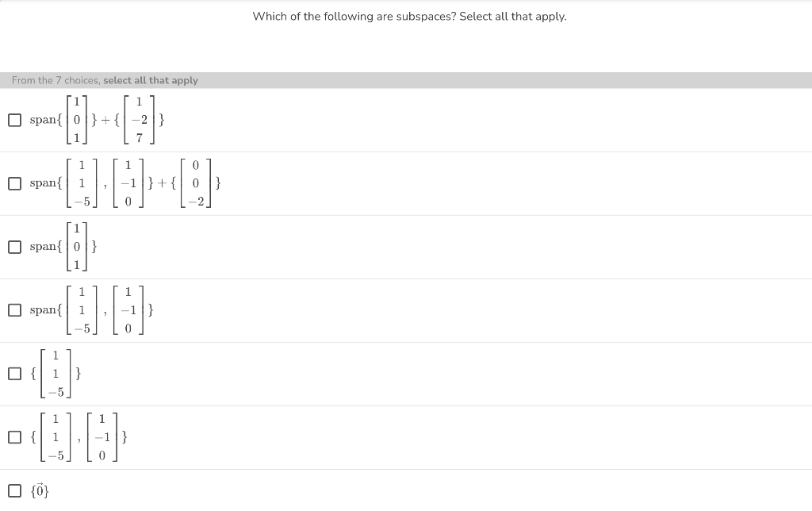Toggle the last answer choice {0⃗}

pos(14,490)
